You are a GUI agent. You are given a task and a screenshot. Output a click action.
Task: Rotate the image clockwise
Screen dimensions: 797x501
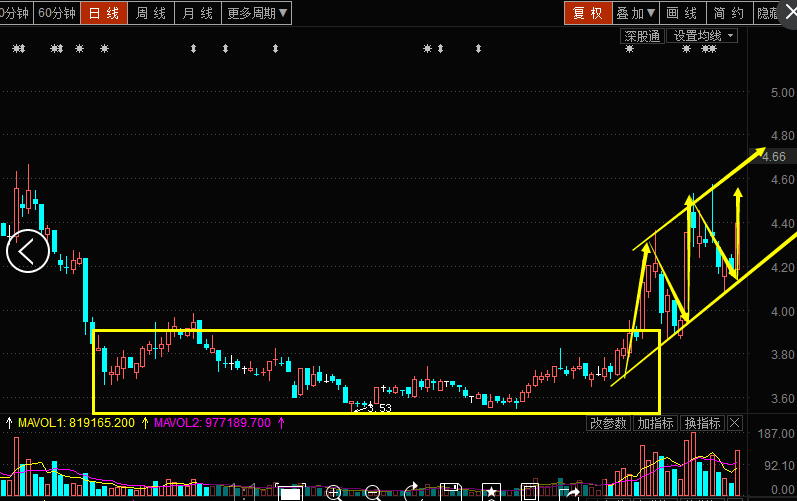click(x=413, y=492)
